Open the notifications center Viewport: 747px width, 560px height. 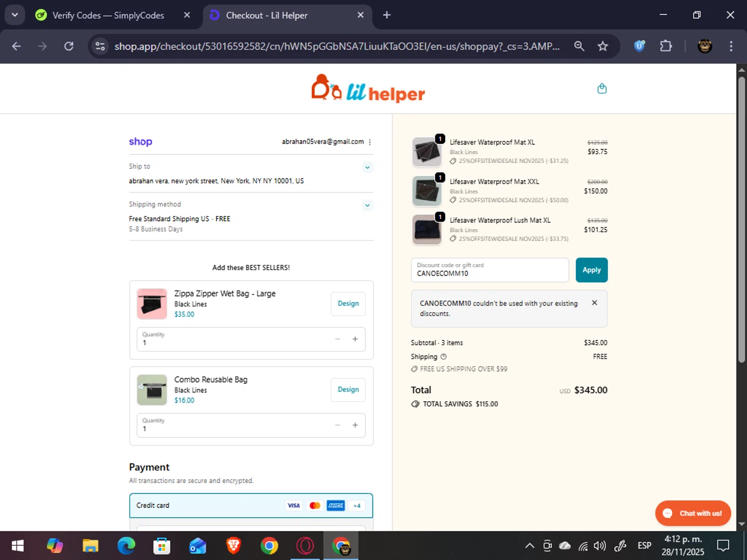pyautogui.click(x=723, y=546)
